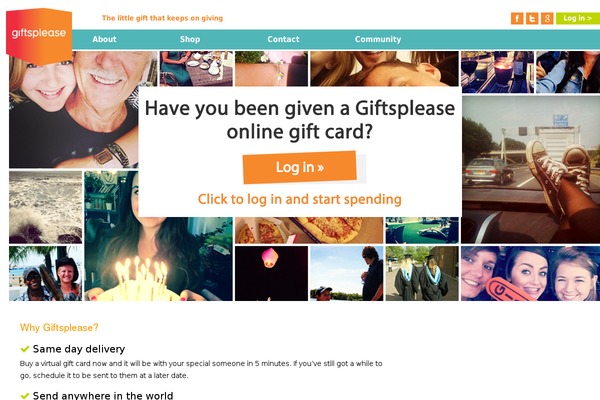Go to the Contact page

pos(283,39)
